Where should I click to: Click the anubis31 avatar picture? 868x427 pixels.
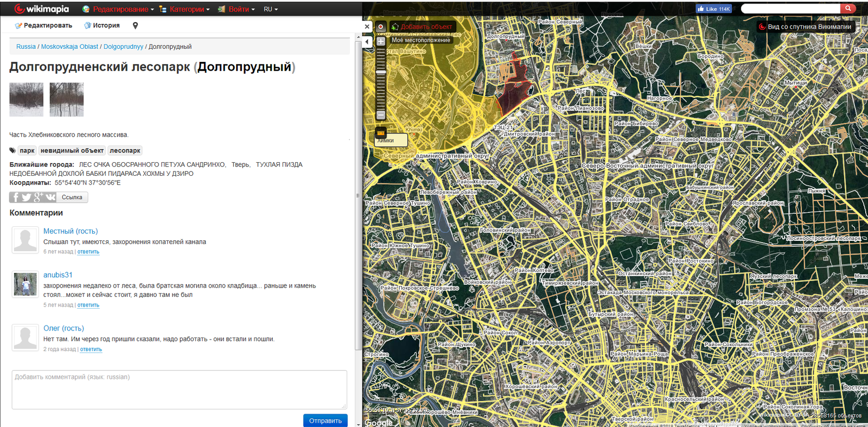[x=25, y=284]
